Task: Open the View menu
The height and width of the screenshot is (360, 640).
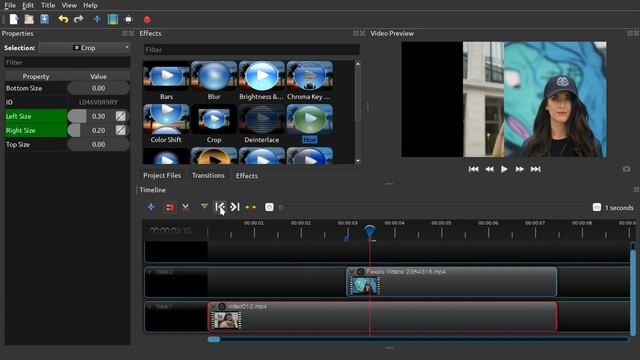Action: click(x=69, y=5)
